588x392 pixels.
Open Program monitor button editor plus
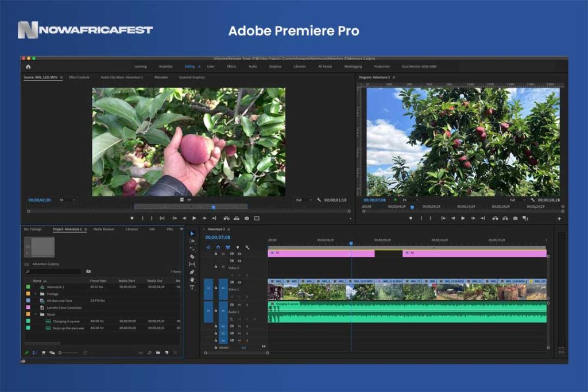pyautogui.click(x=559, y=219)
